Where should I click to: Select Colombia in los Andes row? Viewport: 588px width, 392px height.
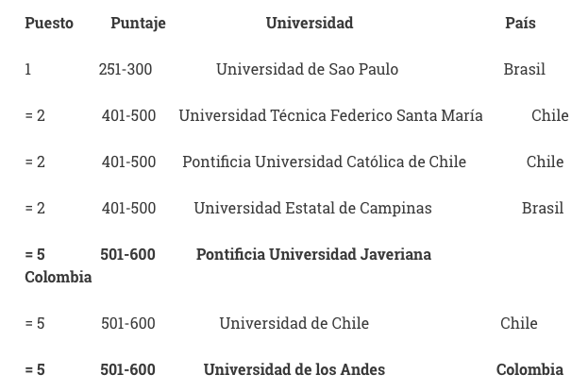coord(529,369)
